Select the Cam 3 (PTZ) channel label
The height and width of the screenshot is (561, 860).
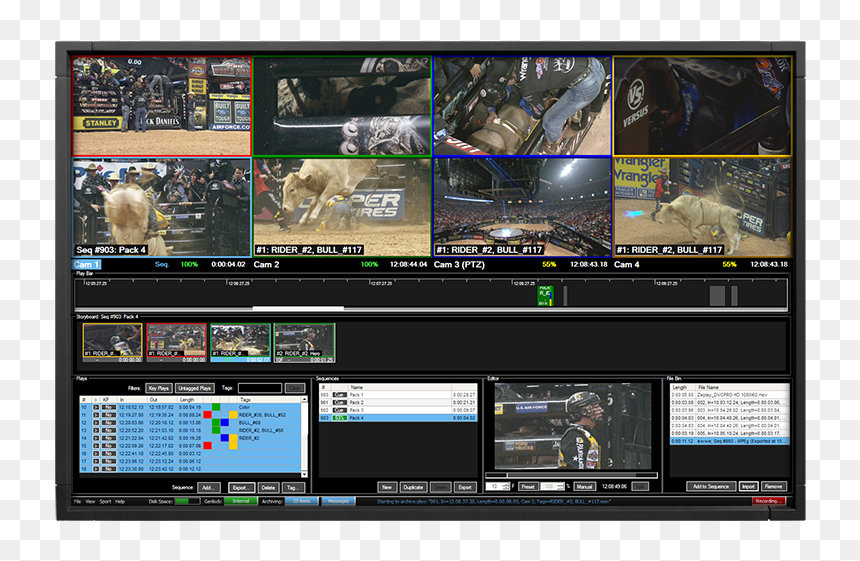point(459,264)
